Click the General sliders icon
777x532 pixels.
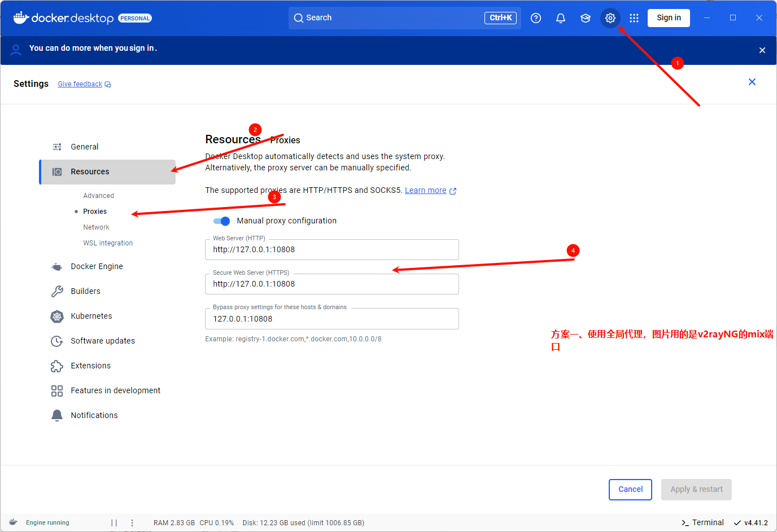pos(57,147)
